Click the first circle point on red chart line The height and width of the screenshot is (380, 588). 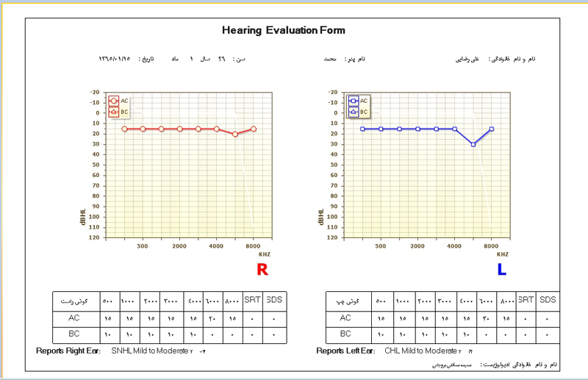[124, 129]
